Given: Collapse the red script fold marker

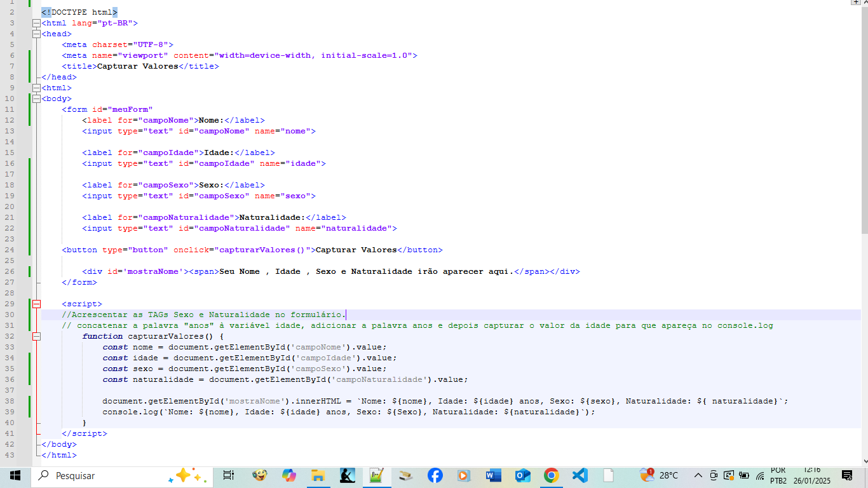Looking at the screenshot, I should (36, 304).
